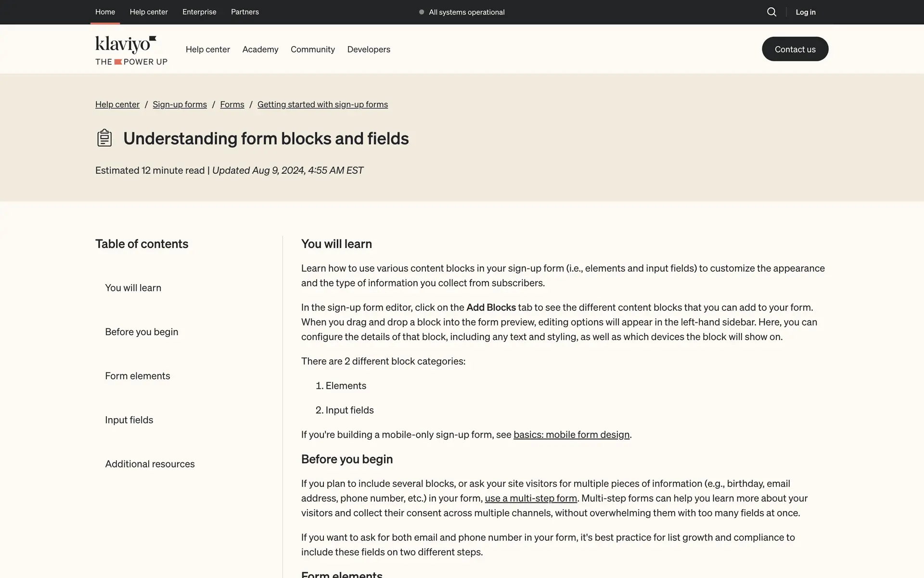The width and height of the screenshot is (924, 578).
Task: Select Additional resources in table of contents
Action: (x=150, y=464)
